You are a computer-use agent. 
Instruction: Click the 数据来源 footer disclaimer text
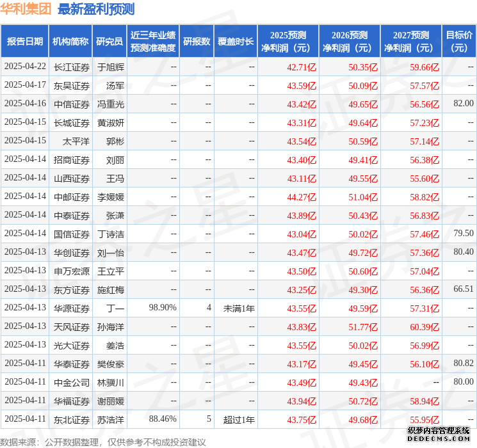point(103,442)
